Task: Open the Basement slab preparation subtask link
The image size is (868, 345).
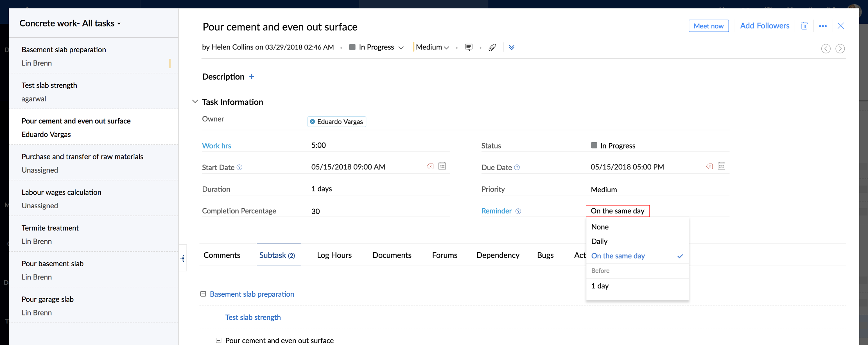Action: (252, 294)
